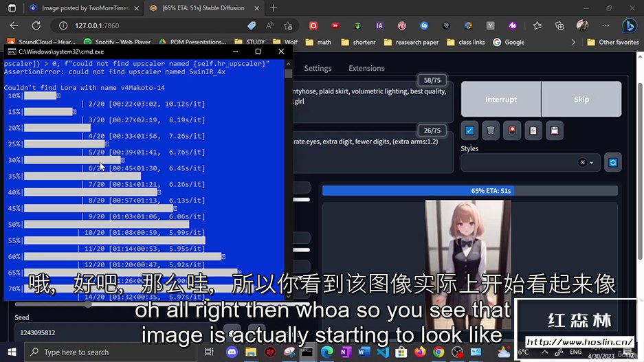Open a new browser tab
The width and height of the screenshot is (644, 362).
point(274,8)
